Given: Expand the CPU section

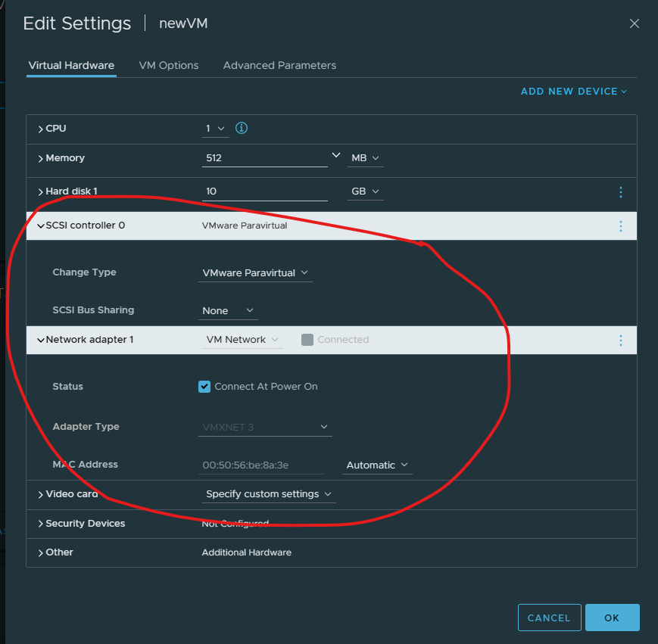Looking at the screenshot, I should click(41, 129).
